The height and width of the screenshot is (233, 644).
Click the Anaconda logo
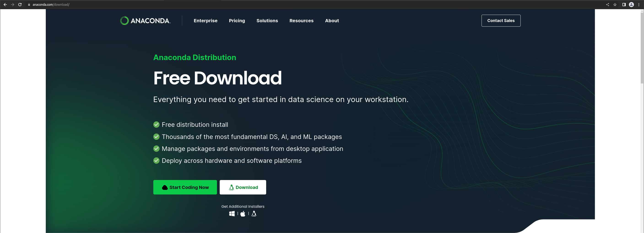pos(146,21)
